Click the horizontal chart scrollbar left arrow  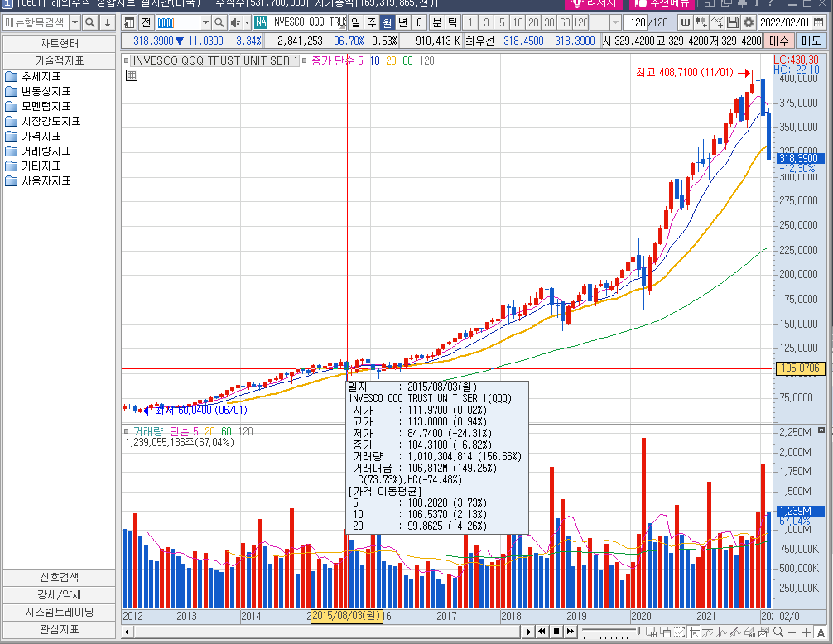click(x=127, y=632)
